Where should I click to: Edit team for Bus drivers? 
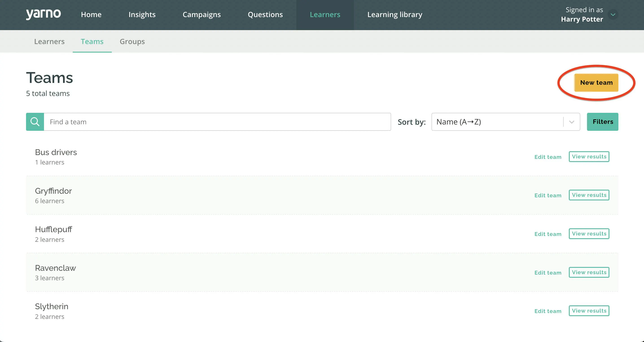tap(548, 157)
